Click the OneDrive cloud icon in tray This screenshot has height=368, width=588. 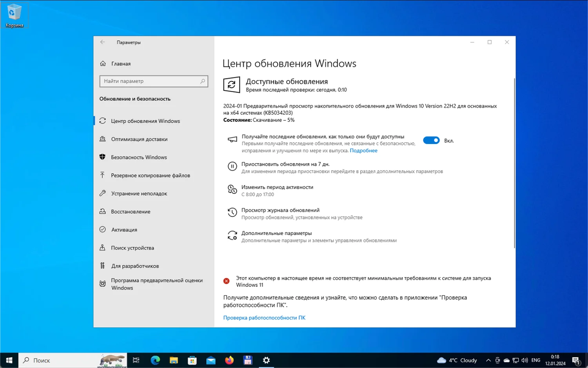[506, 360]
